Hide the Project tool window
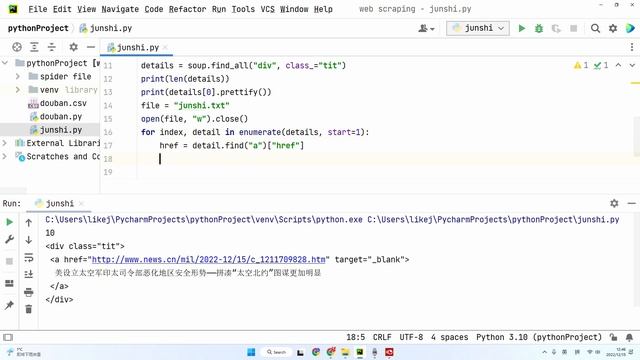This screenshot has width=640, height=360. pos(91,47)
